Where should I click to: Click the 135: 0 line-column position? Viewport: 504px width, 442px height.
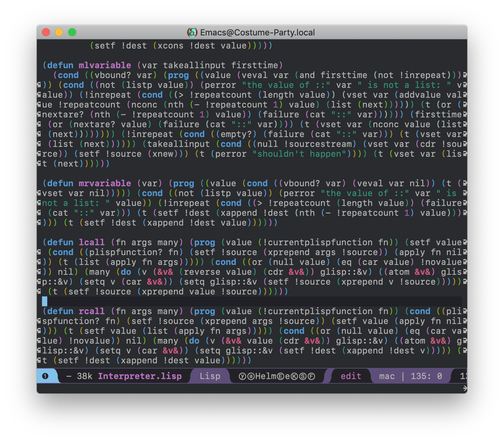pos(426,376)
